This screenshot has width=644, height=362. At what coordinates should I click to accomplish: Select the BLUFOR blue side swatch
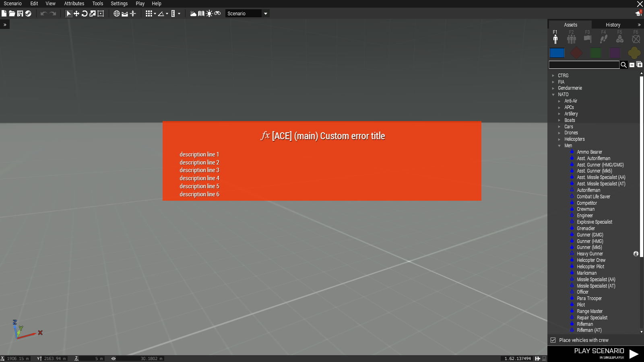click(557, 53)
